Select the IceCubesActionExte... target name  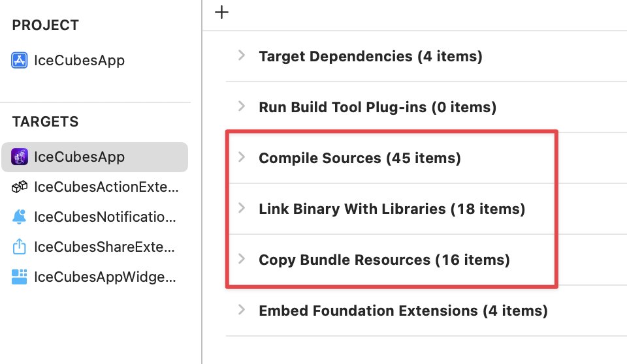coord(106,187)
